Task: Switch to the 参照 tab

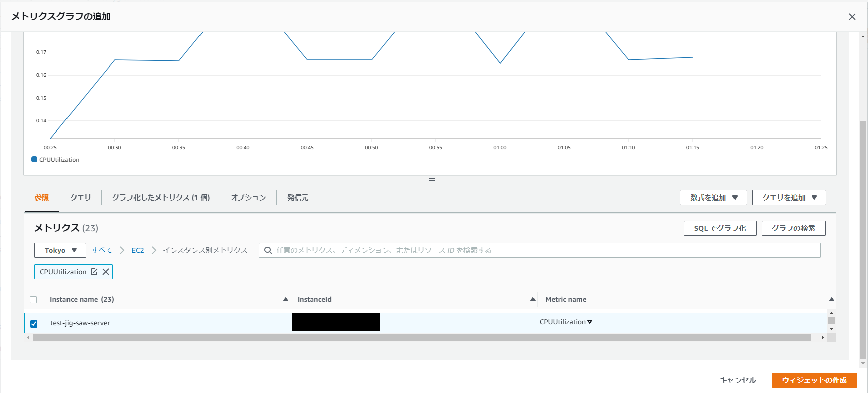Action: point(42,198)
